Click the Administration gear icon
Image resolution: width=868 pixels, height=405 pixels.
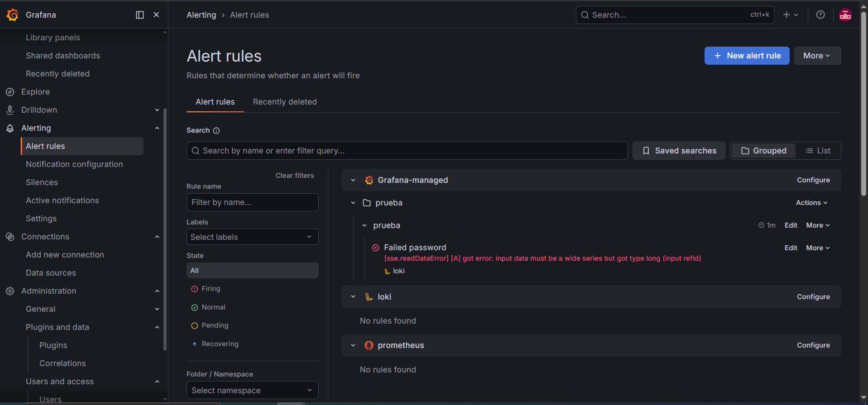(10, 291)
